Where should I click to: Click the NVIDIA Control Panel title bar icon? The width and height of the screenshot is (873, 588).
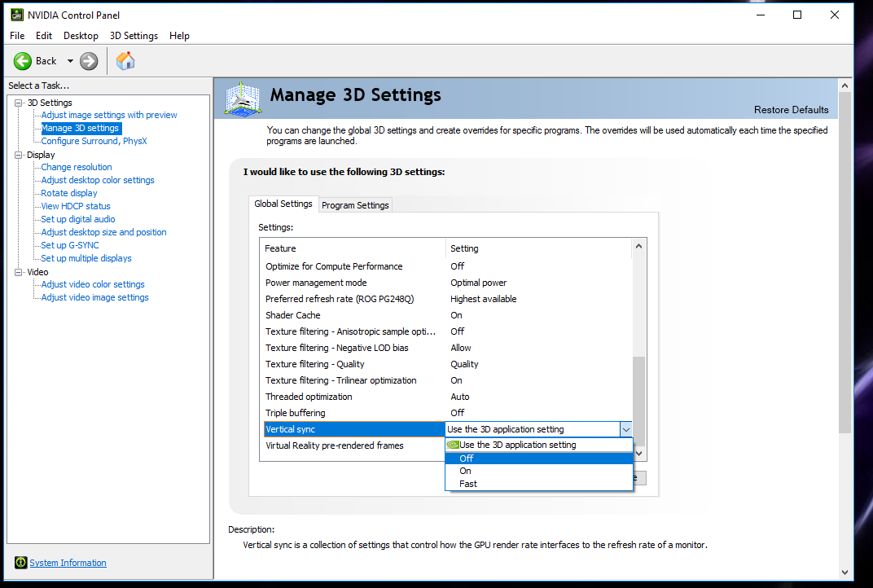click(x=17, y=15)
